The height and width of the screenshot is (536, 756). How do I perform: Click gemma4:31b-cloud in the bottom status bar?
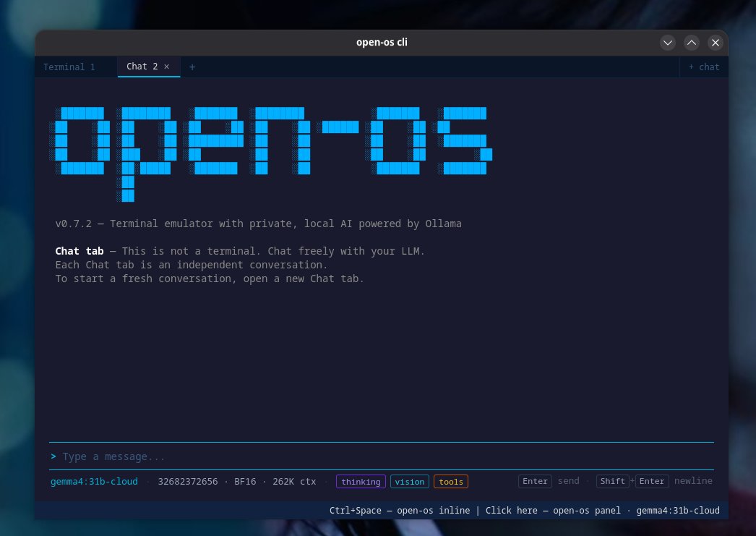pos(678,511)
